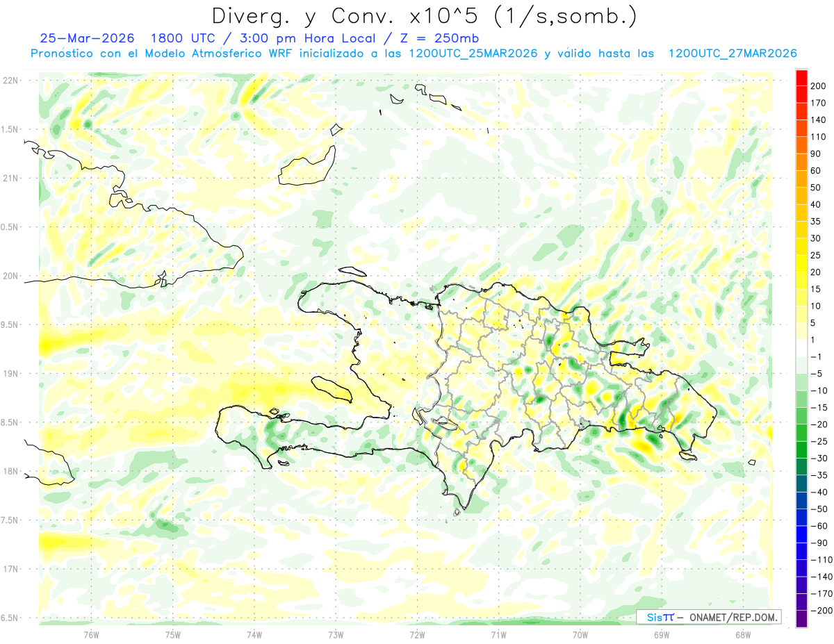Click the 17N latitude axis label

[x=10, y=569]
